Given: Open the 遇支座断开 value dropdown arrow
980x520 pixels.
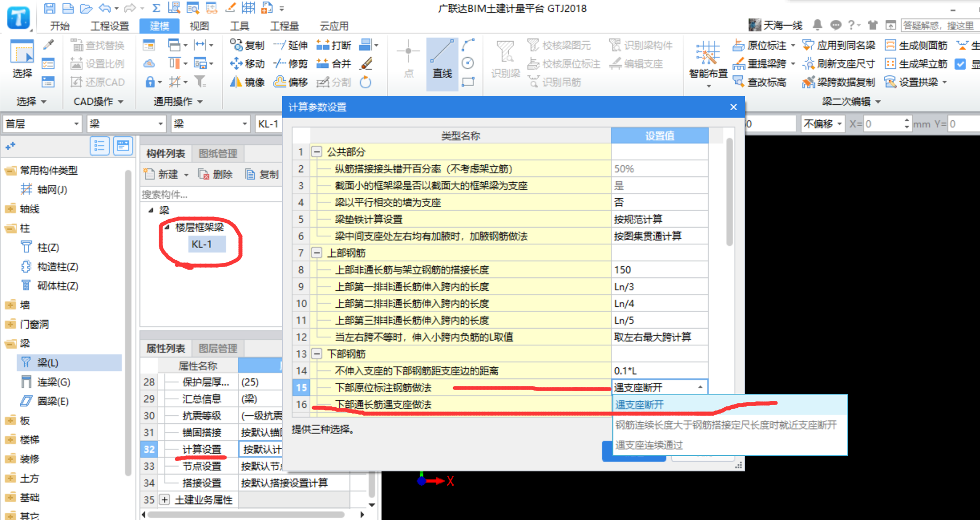Looking at the screenshot, I should (700, 387).
